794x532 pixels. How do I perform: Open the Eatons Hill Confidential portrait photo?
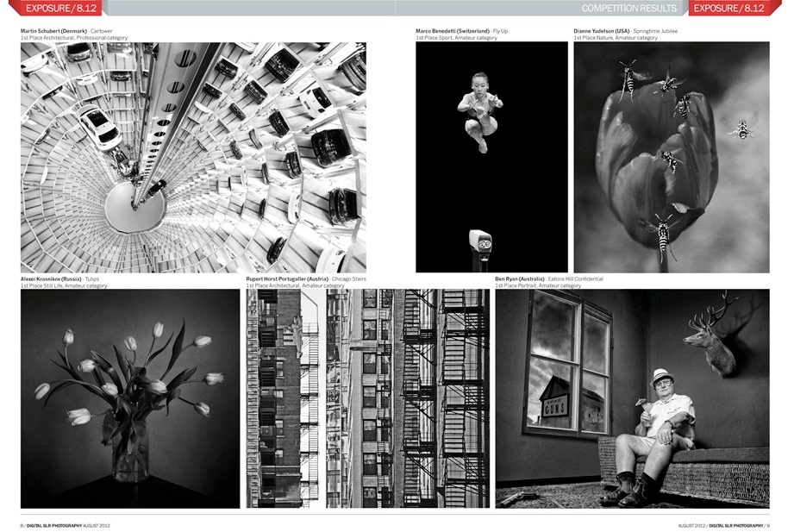[632, 398]
